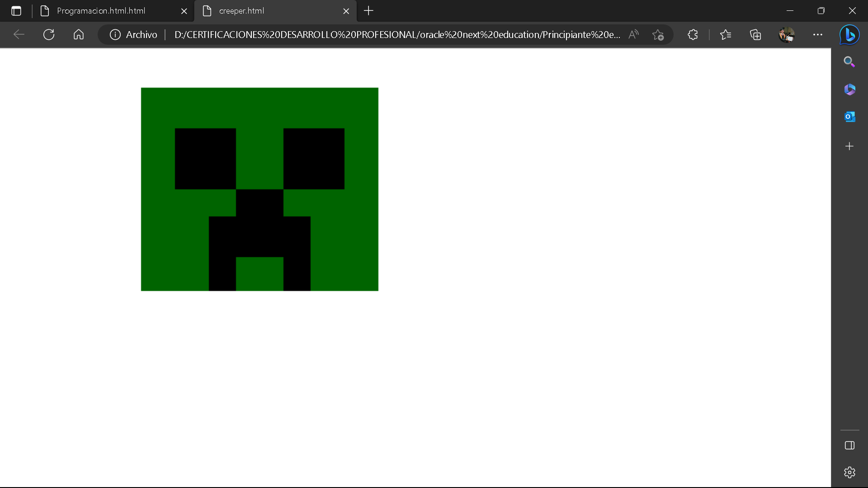This screenshot has width=868, height=488.
Task: Open the Extensions puzzle icon
Action: click(693, 35)
